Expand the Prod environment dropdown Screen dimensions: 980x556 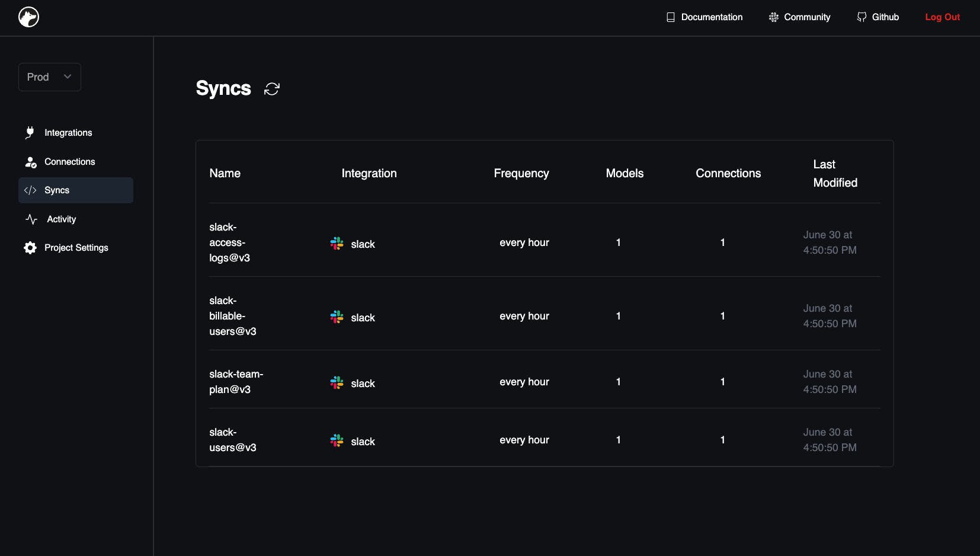pos(49,76)
